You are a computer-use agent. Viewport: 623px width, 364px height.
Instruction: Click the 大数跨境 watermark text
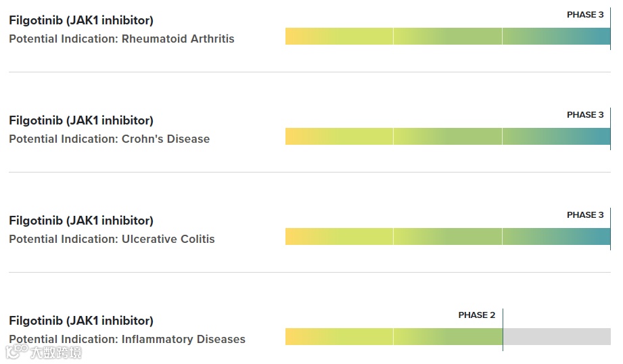(x=55, y=352)
